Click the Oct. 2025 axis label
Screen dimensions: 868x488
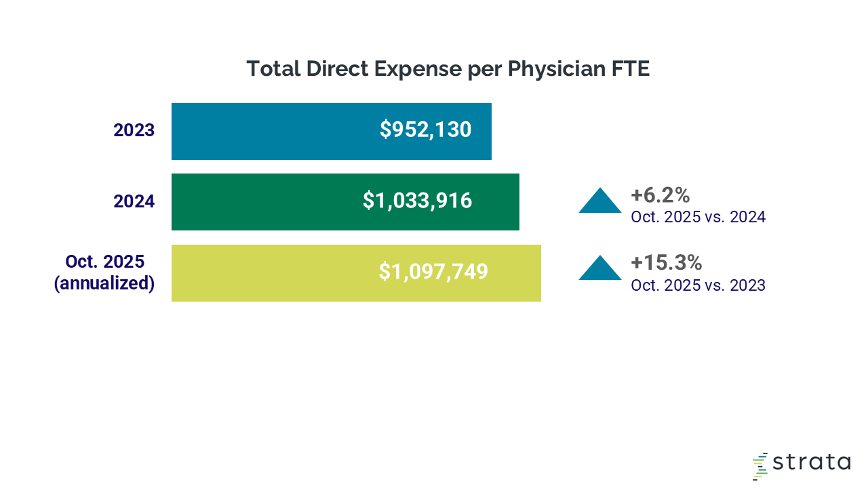pos(109,261)
